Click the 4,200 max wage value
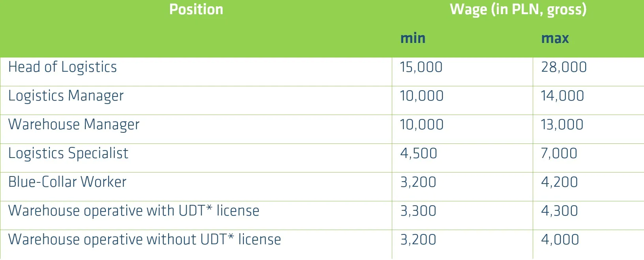 click(x=560, y=182)
